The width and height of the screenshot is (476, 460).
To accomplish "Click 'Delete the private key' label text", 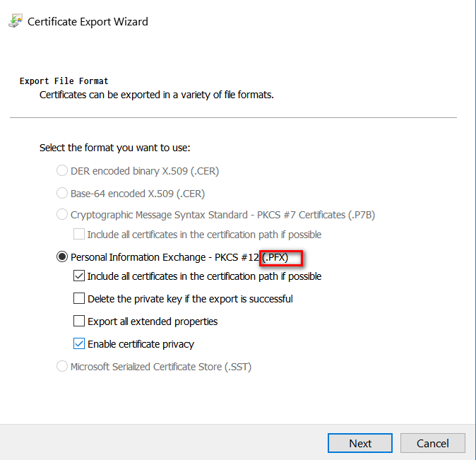I will pyautogui.click(x=190, y=299).
